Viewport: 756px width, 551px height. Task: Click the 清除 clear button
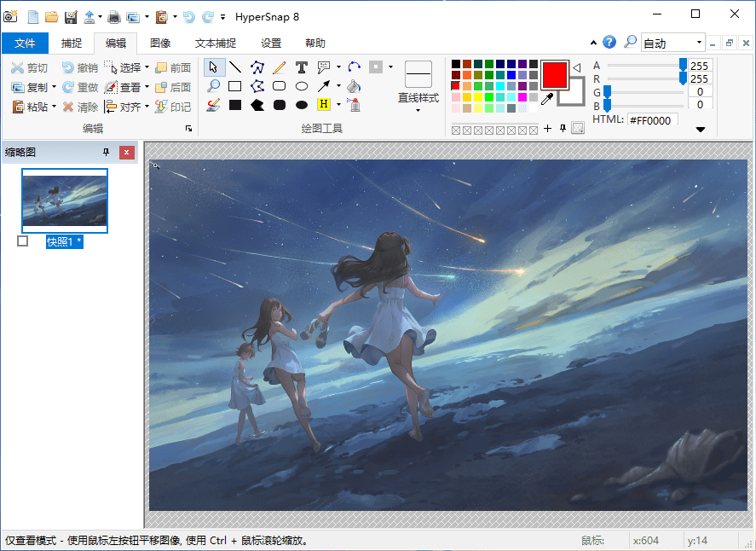tap(80, 107)
